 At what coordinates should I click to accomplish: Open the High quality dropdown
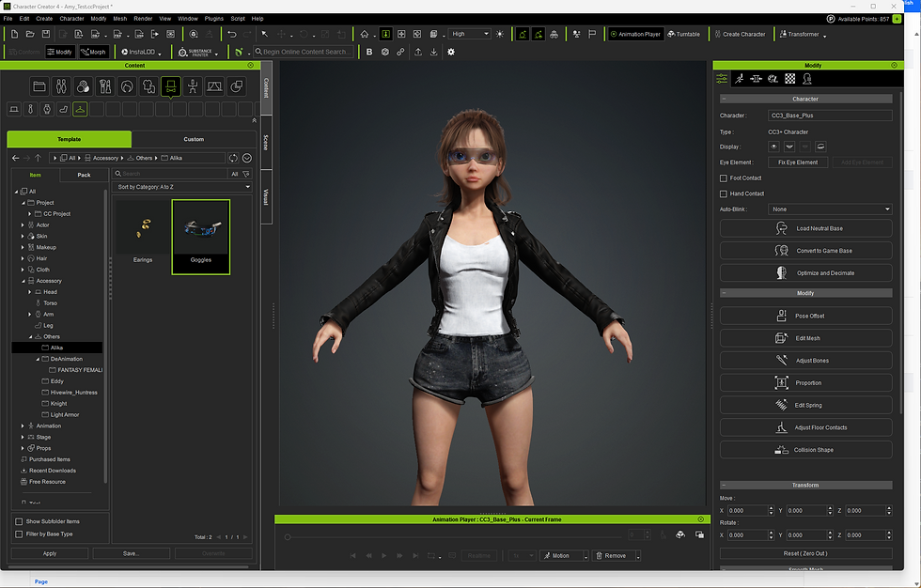point(469,34)
